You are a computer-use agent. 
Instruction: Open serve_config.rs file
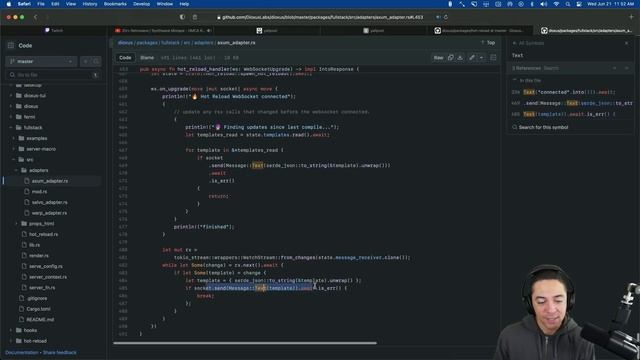point(46,266)
